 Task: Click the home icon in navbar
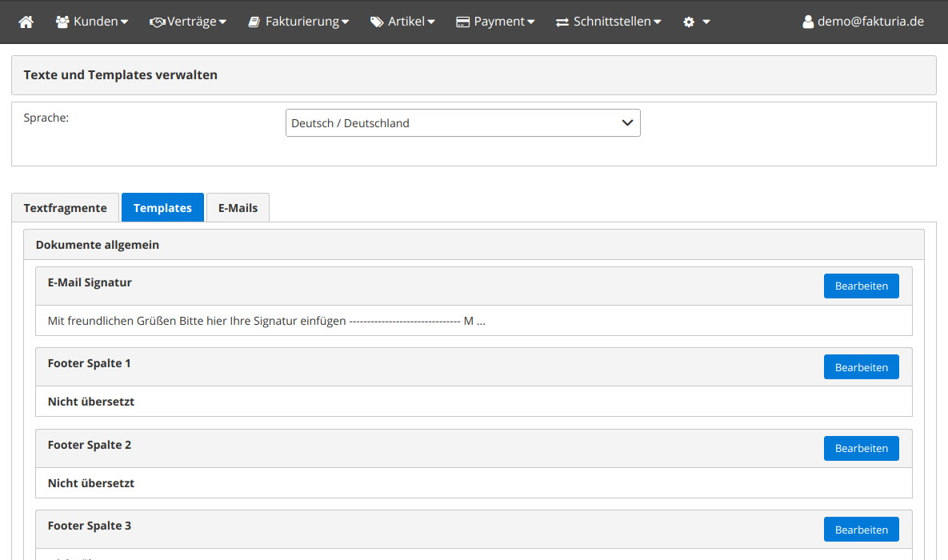tap(26, 22)
